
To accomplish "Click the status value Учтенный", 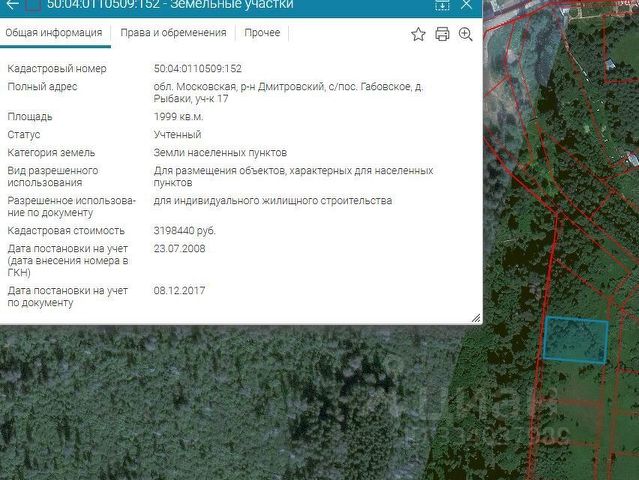I will coord(177,134).
